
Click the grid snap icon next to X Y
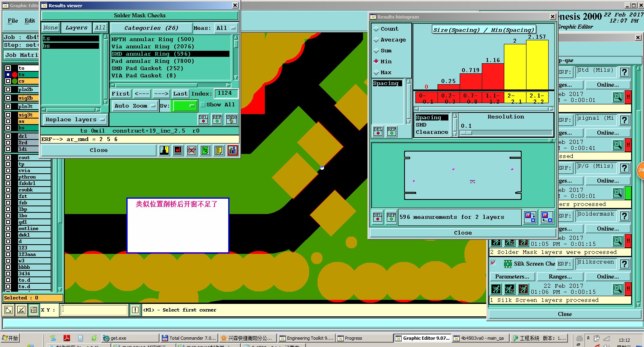pos(34,310)
